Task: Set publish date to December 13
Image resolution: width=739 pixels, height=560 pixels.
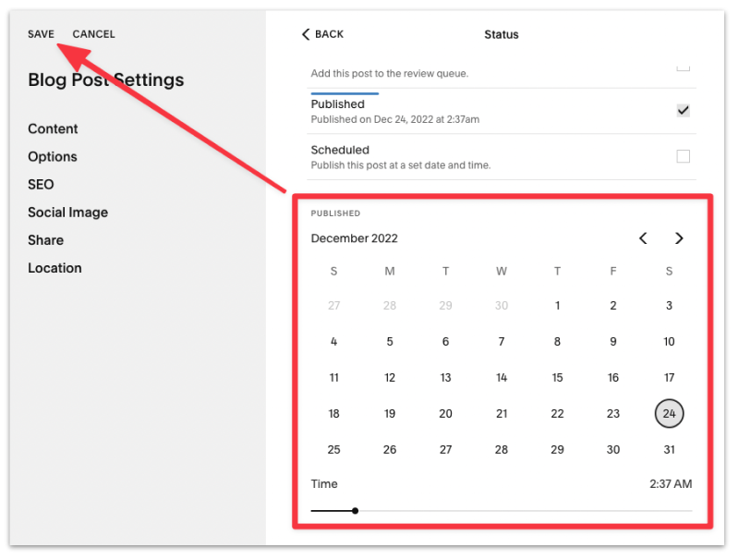Action: tap(446, 378)
